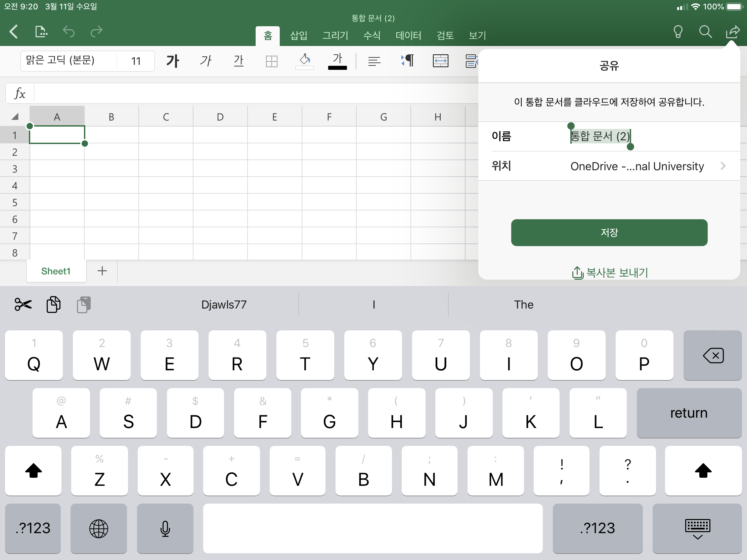Toggle bold 가 formatting

pos(173,61)
